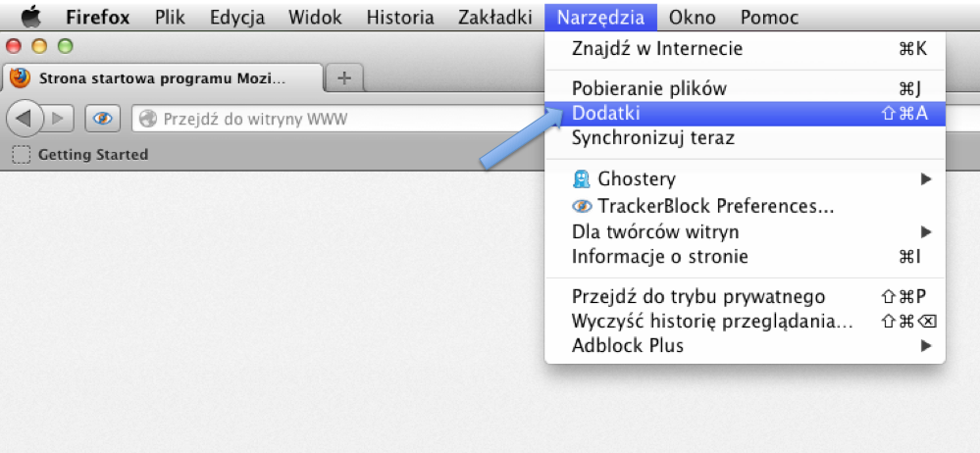Click the globe icon in address bar
This screenshot has height=453, width=980.
(x=148, y=120)
